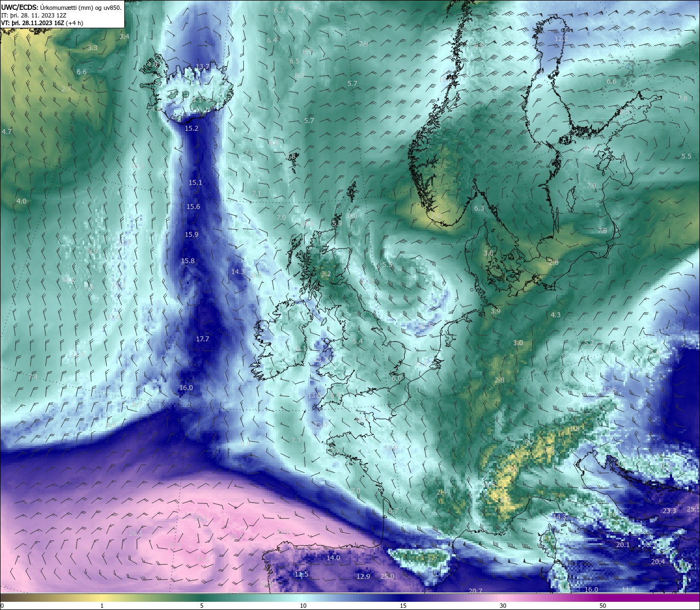Click the 15.9 value label
This screenshot has width=700, height=610.
[x=191, y=235]
